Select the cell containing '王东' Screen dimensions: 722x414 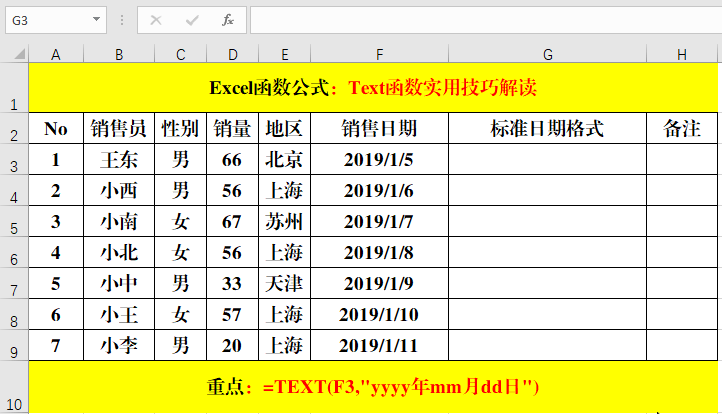coord(119,159)
